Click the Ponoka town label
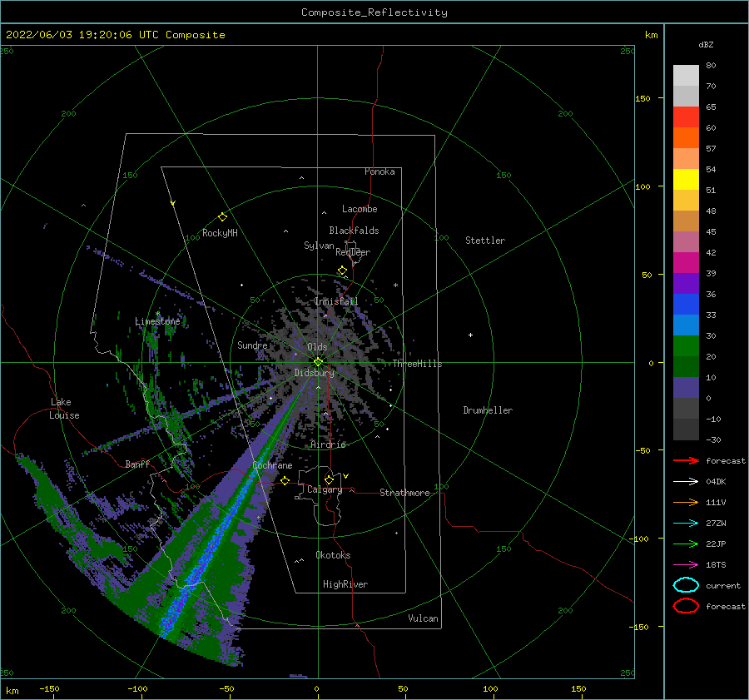749x700 pixels. click(379, 171)
